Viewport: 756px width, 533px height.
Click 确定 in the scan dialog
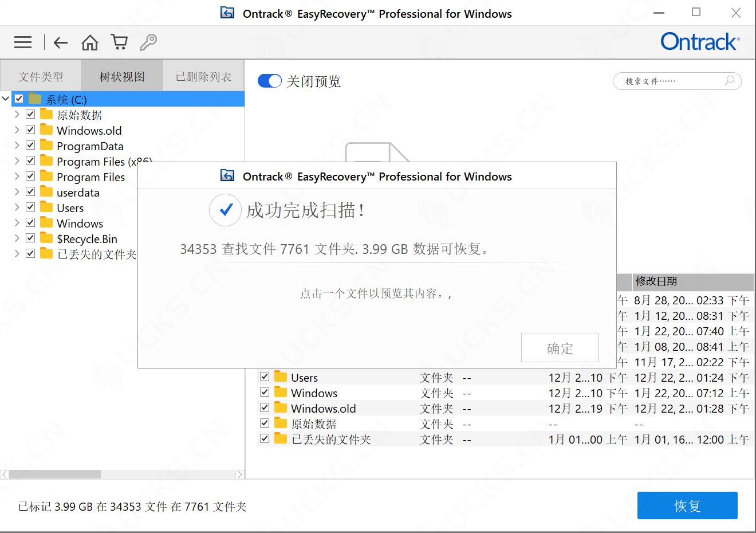tap(560, 348)
